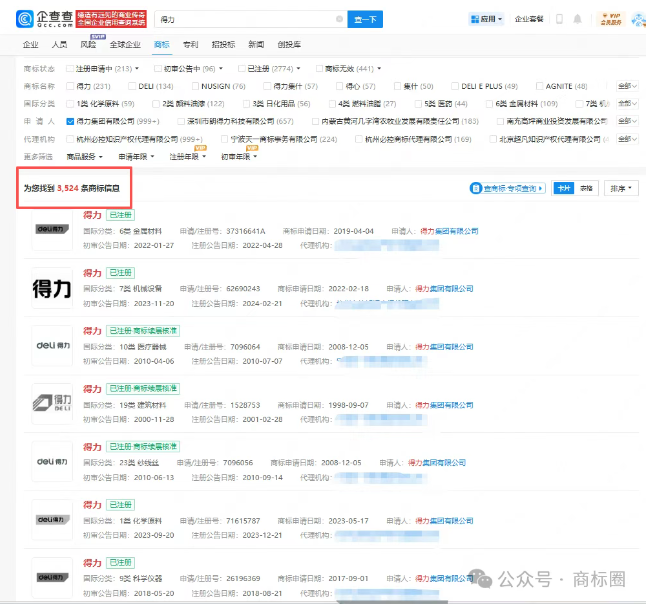Clear the search box text
650x604 pixels.
coord(337,20)
